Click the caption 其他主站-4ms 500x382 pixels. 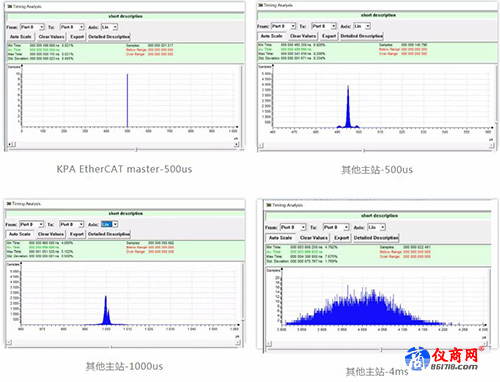[377, 371]
